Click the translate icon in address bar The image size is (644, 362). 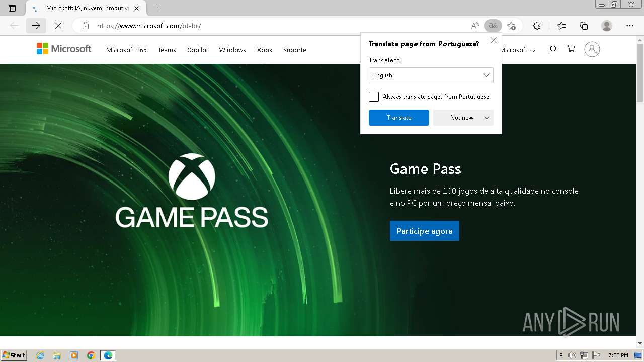pyautogui.click(x=493, y=26)
